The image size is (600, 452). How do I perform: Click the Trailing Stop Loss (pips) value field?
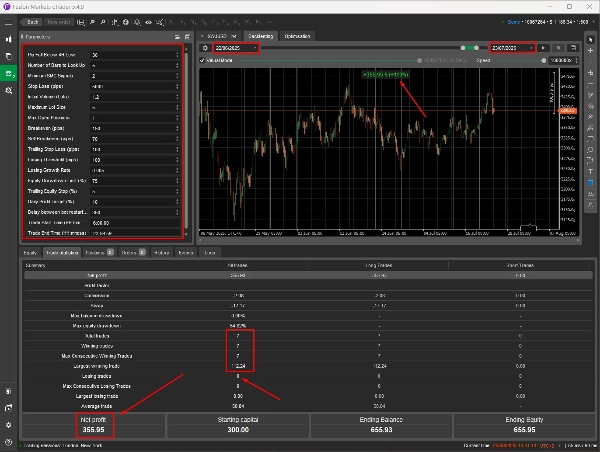pos(135,149)
